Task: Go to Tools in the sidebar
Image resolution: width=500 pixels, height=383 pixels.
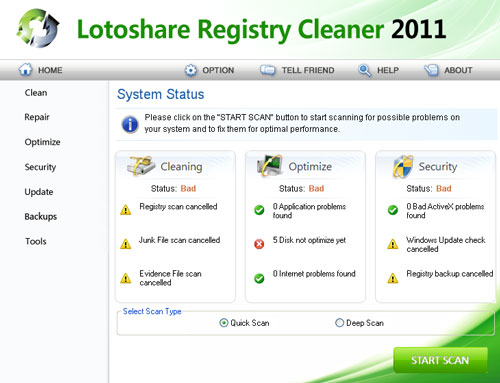Action: coord(36,241)
